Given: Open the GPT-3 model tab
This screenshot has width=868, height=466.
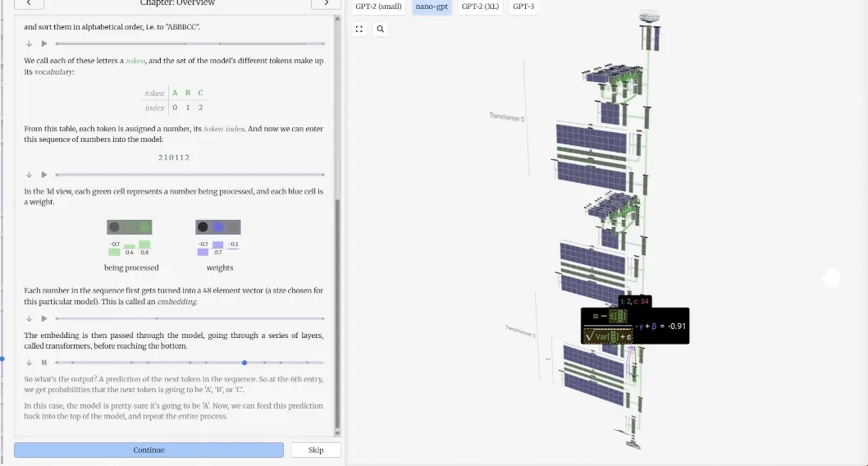Looking at the screenshot, I should (523, 7).
